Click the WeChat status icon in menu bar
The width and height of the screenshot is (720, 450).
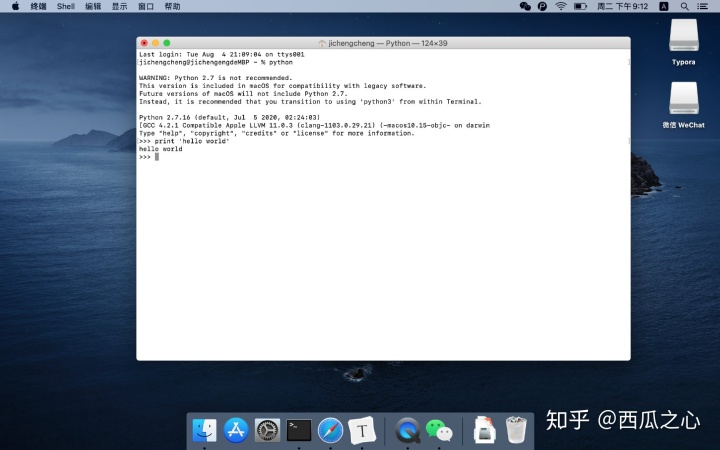525,6
